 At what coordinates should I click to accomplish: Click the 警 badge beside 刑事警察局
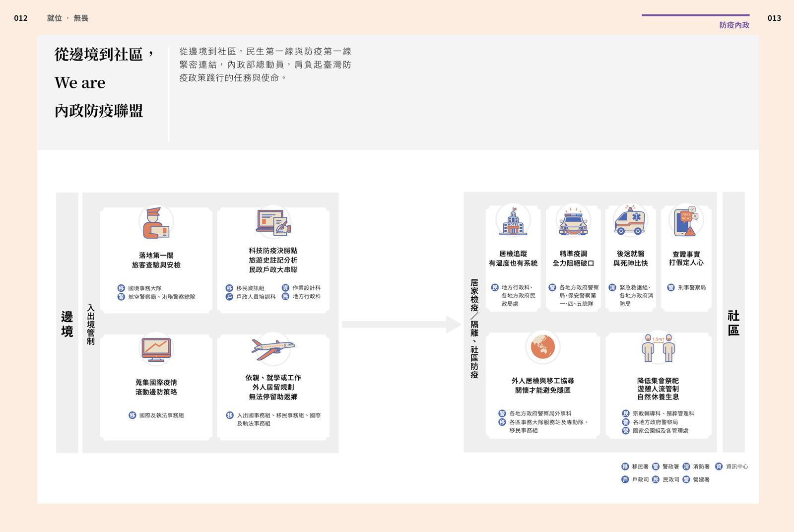tap(671, 287)
